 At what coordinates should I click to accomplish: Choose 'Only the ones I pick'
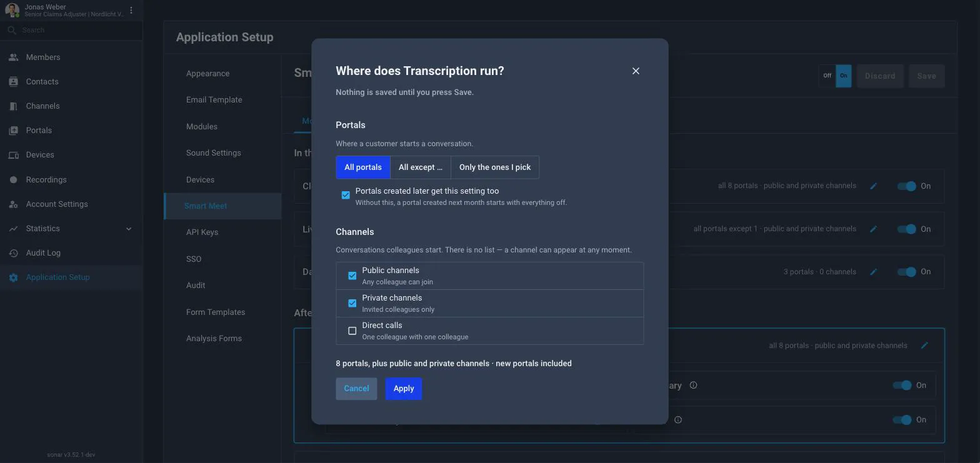click(495, 167)
